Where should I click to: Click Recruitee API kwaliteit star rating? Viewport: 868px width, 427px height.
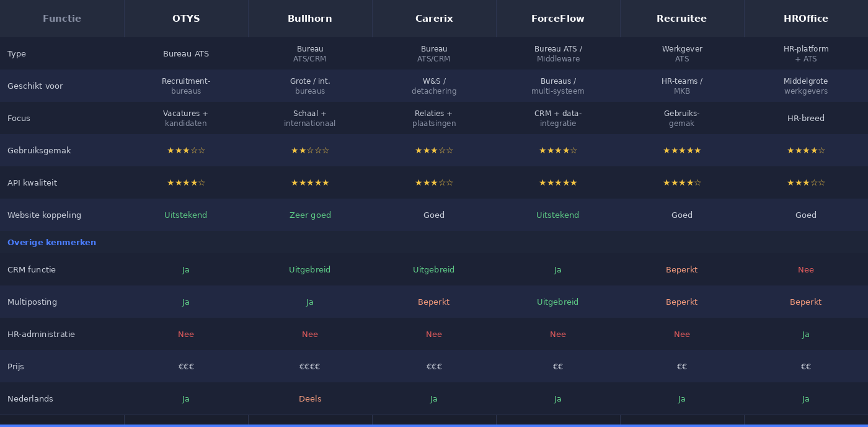point(682,183)
